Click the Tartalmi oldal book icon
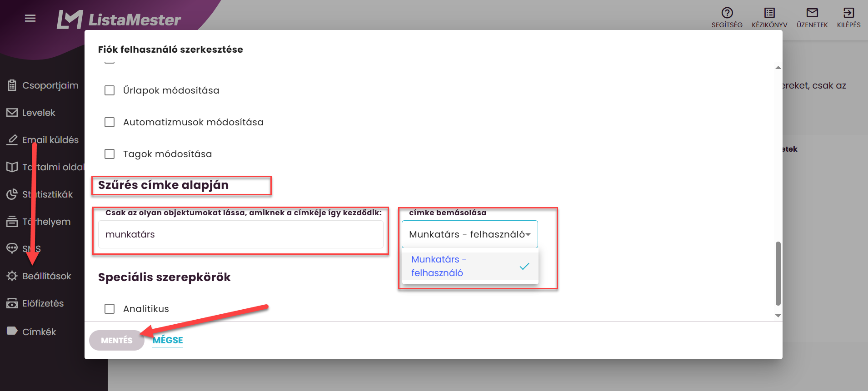This screenshot has height=391, width=868. [12, 167]
